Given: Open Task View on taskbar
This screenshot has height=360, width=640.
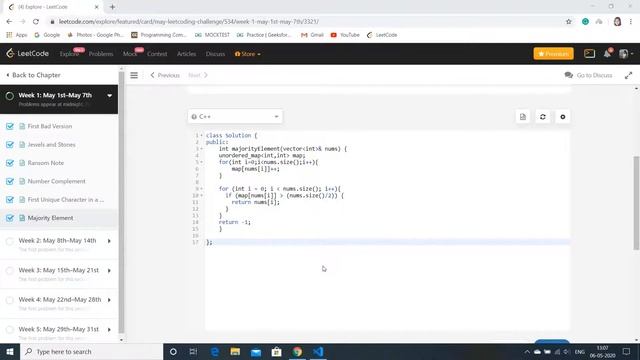Looking at the screenshot, I should [193, 351].
